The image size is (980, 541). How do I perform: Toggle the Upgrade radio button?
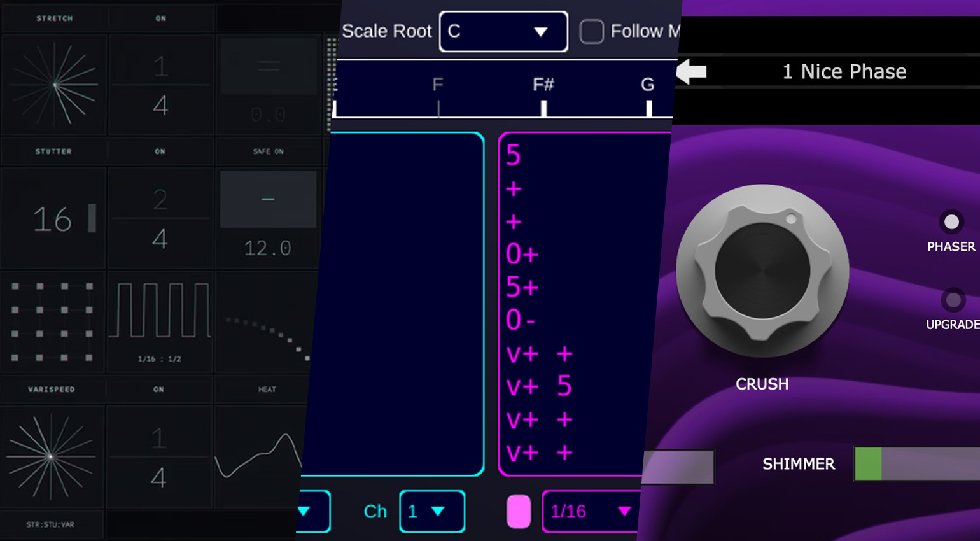(953, 300)
